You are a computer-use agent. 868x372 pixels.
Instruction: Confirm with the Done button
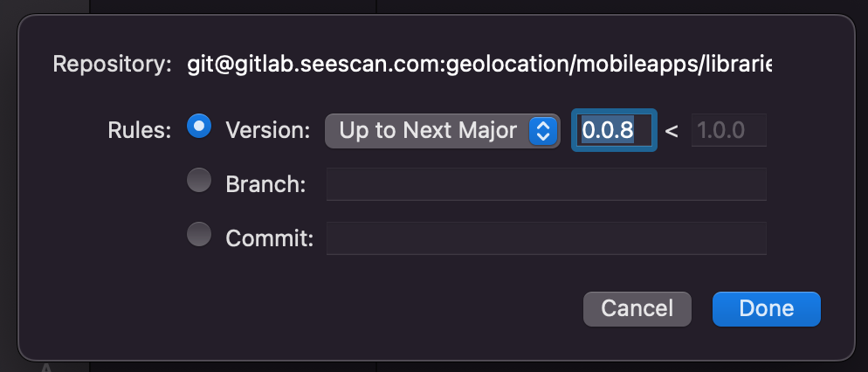coord(766,308)
